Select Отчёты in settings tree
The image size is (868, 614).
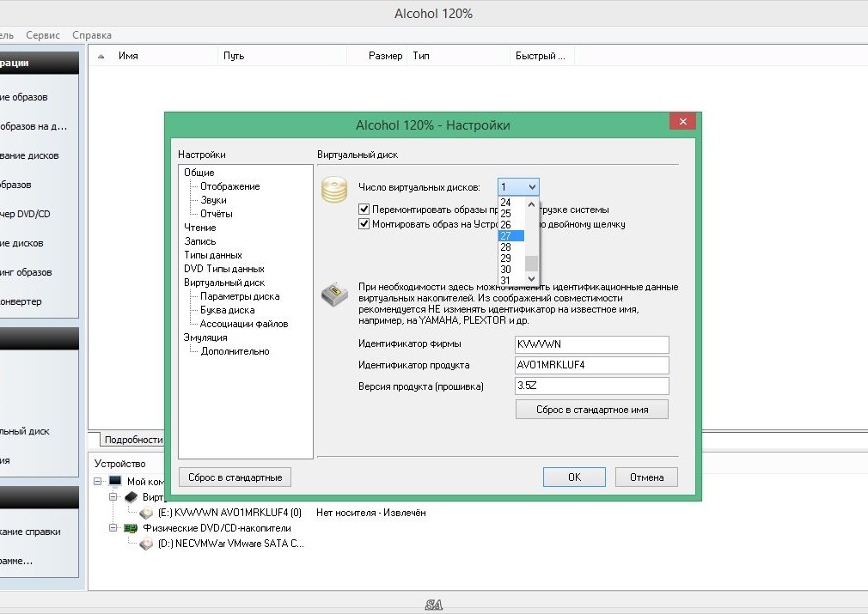tap(217, 214)
